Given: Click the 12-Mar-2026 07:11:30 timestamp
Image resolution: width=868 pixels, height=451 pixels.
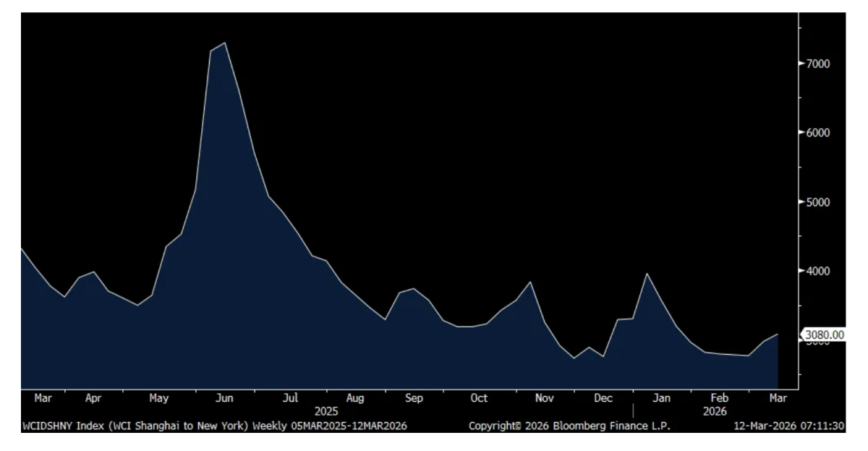Looking at the screenshot, I should coord(788,426).
